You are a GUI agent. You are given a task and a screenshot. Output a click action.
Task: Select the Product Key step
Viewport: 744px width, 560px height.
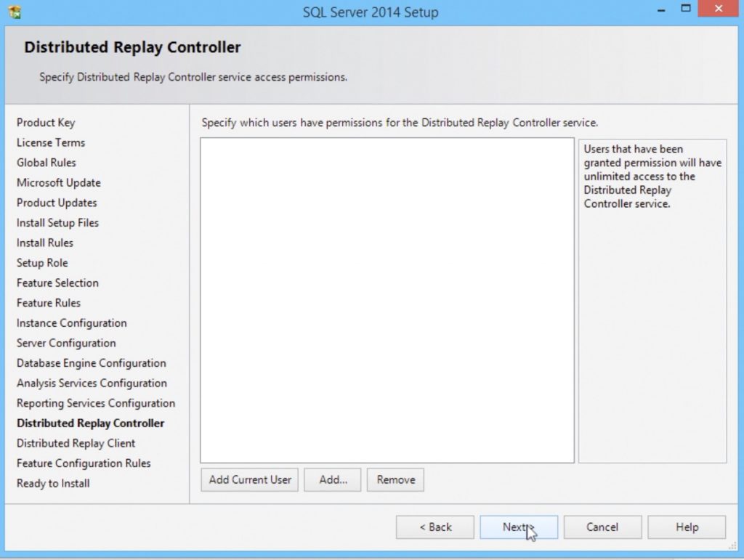tap(46, 123)
